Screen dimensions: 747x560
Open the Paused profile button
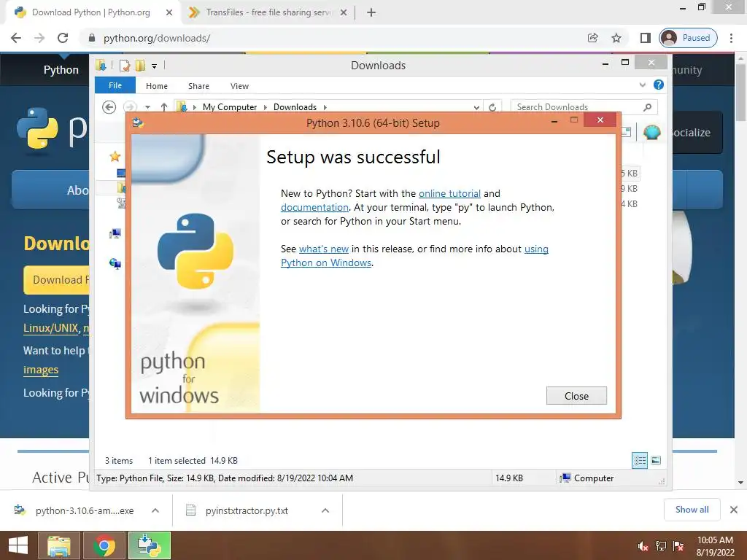click(688, 38)
